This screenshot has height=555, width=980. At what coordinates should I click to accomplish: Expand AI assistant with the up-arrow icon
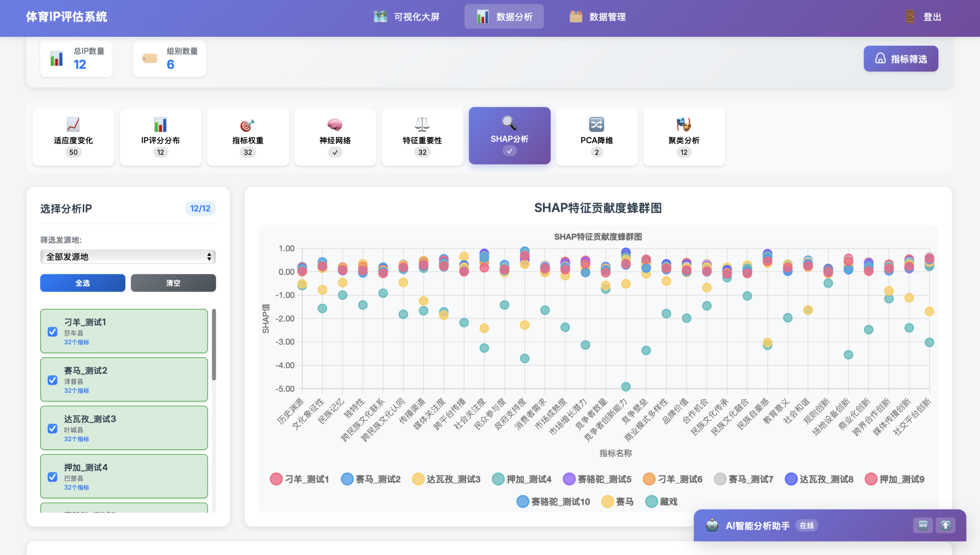pyautogui.click(x=946, y=525)
